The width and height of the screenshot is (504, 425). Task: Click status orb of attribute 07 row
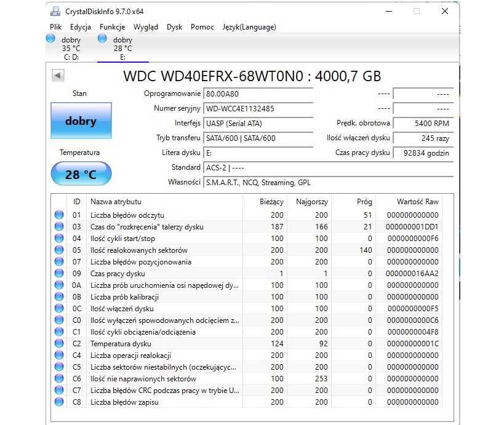click(x=59, y=261)
